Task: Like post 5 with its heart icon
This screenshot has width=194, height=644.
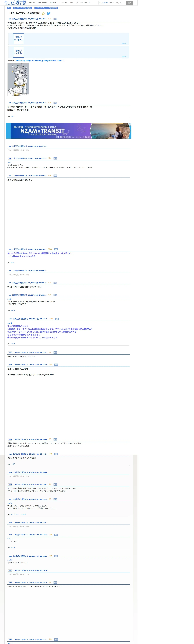Action: coord(49,175)
